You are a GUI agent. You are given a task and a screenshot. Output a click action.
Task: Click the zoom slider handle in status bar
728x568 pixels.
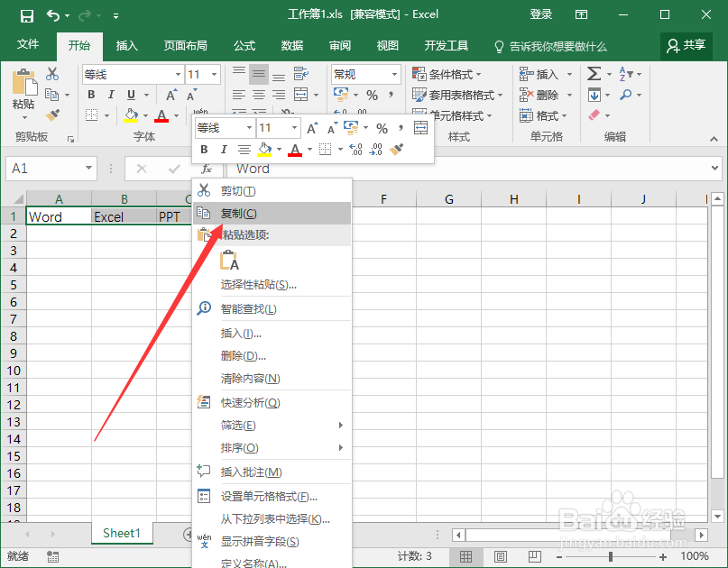(x=611, y=556)
